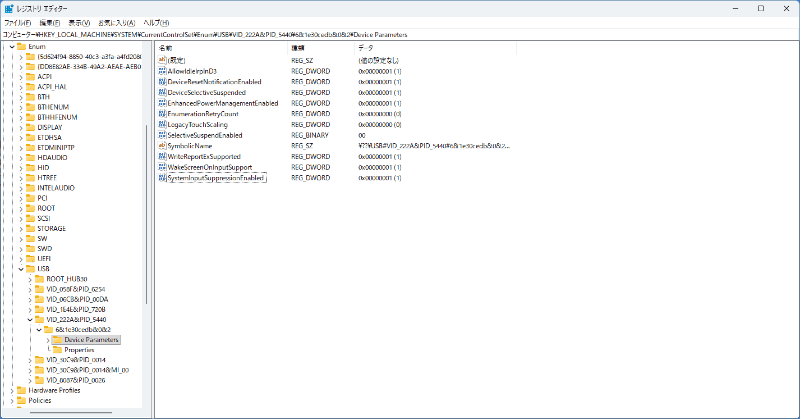The width and height of the screenshot is (800, 419).
Task: Click the icon of DeviceSelectiveSuspended value
Action: (x=162, y=92)
